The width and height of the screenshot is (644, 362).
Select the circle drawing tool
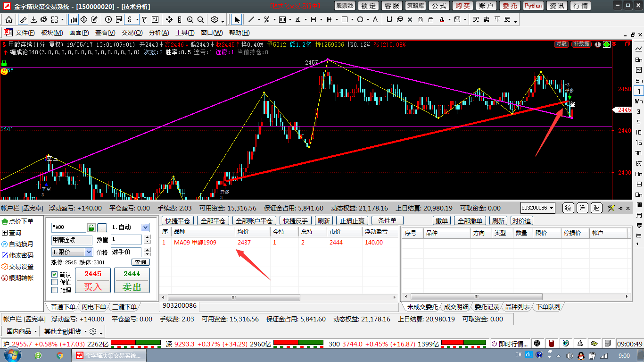(x=360, y=20)
